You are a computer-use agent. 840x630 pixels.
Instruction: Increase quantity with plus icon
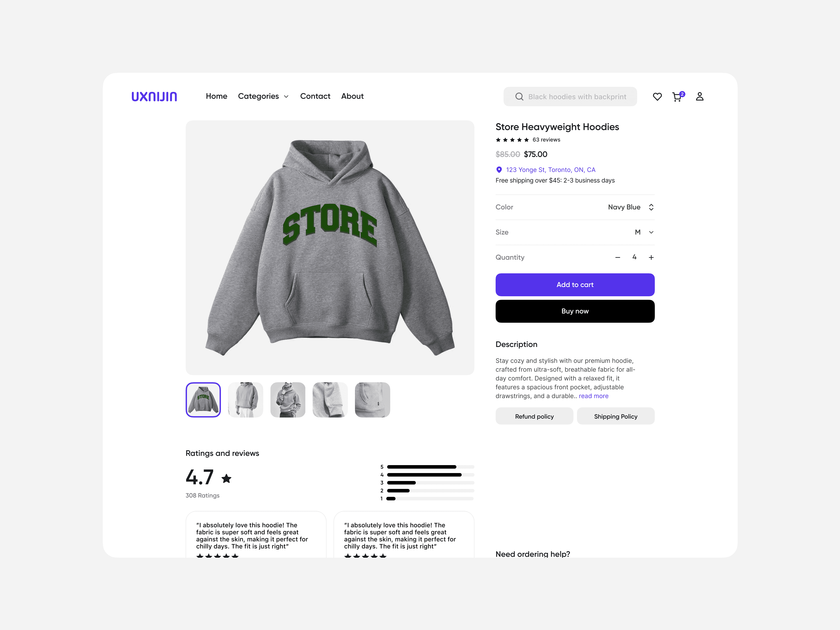tap(651, 257)
